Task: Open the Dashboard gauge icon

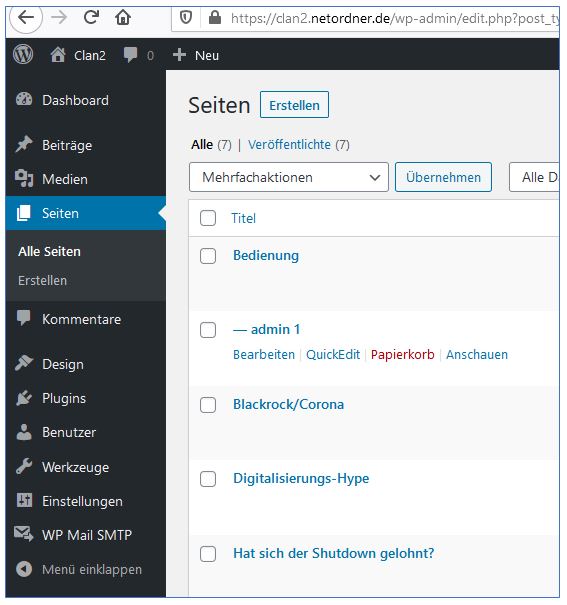Action: coord(24,100)
